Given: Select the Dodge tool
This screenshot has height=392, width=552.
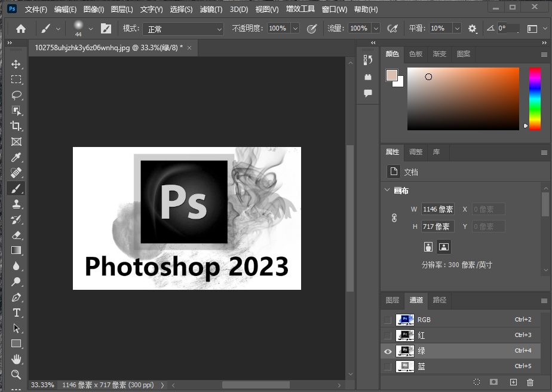Looking at the screenshot, I should point(16,281).
